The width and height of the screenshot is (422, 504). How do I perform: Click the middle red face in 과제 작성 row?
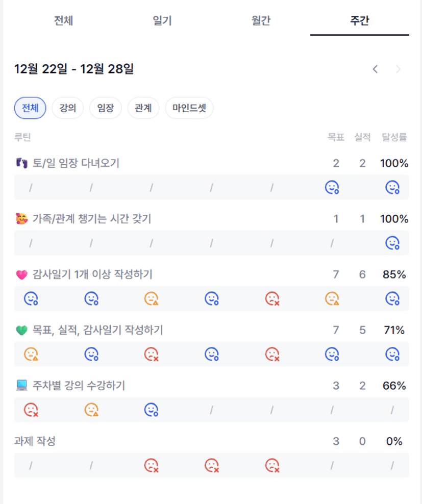coord(212,465)
